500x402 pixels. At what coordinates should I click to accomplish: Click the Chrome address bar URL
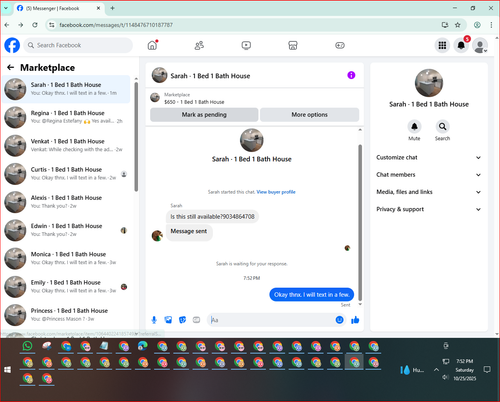[x=116, y=25]
